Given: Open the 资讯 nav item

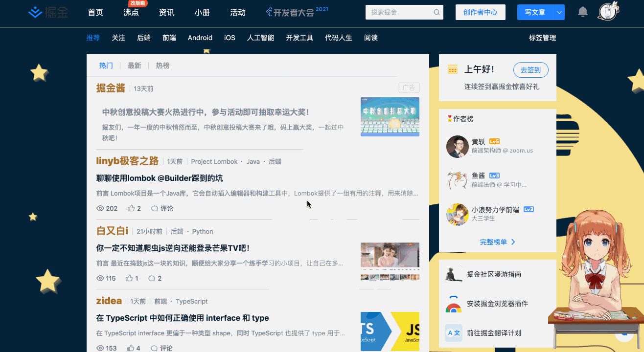Looking at the screenshot, I should click(167, 13).
